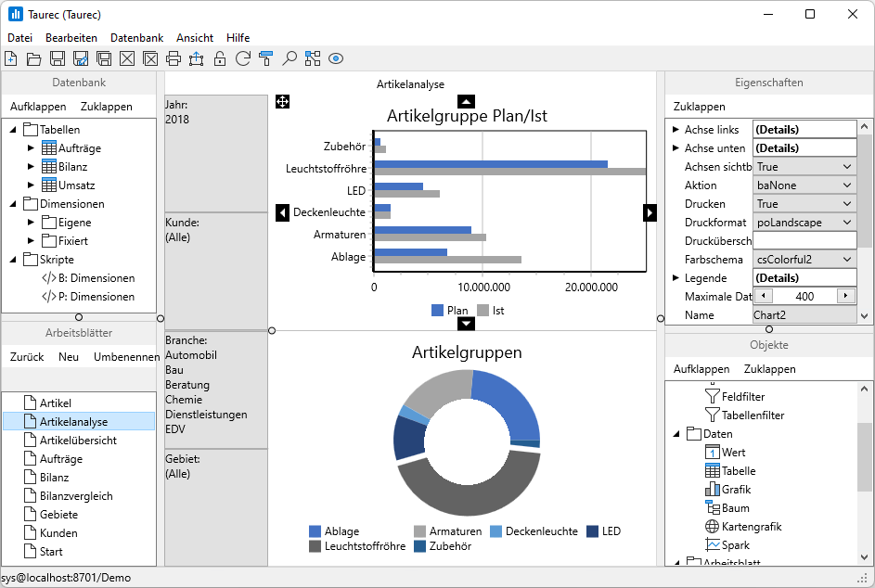Click the refresh arrow toolbar icon
875x588 pixels.
(243, 59)
